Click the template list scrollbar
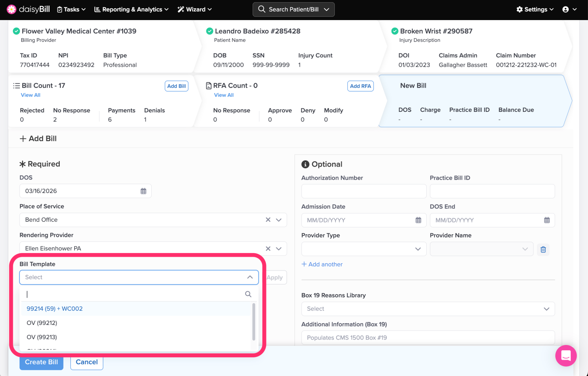The image size is (588, 376). tap(254, 321)
